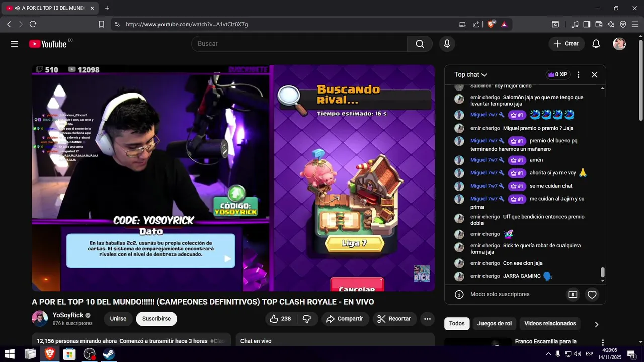The width and height of the screenshot is (644, 362).
Task: Show hidden system tray icons
Action: point(548,354)
